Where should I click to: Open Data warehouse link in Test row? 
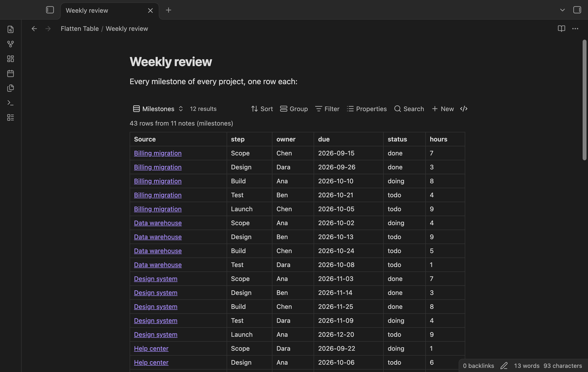click(158, 265)
